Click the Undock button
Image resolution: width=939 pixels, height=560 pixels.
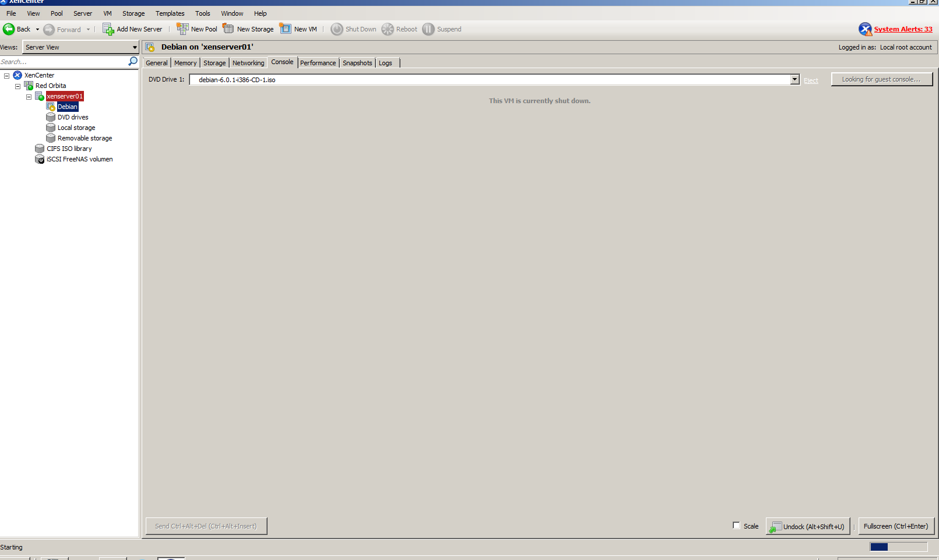click(x=808, y=526)
